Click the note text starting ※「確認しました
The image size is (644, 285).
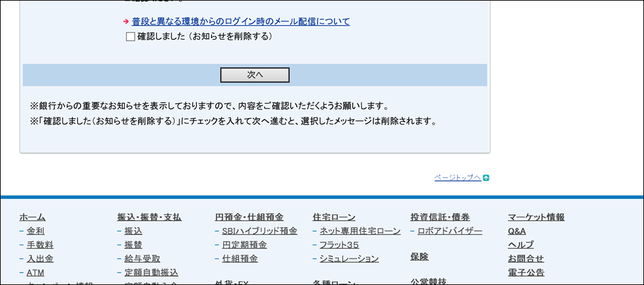(x=233, y=122)
